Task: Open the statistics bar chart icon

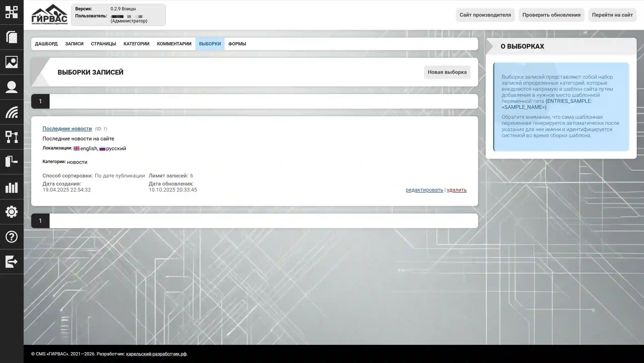Action: [x=12, y=187]
